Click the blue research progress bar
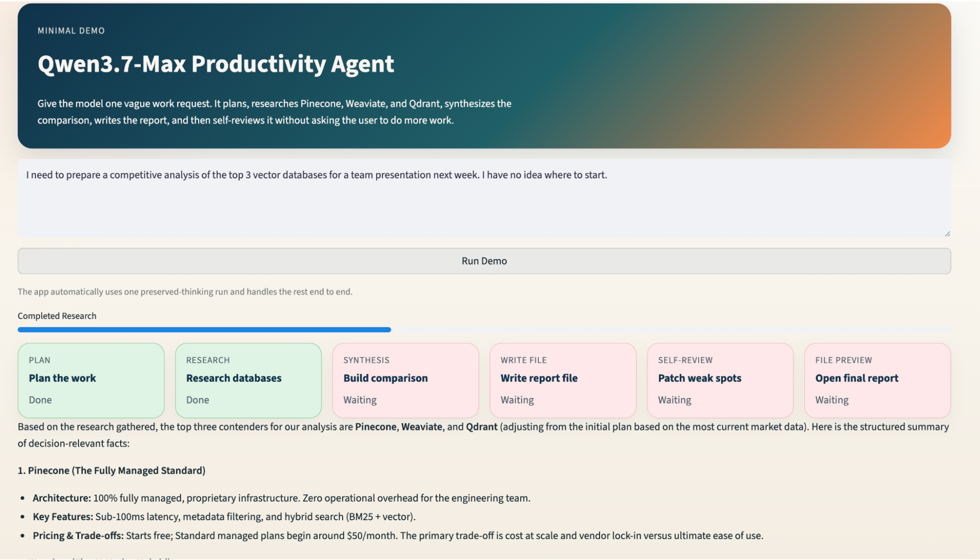Viewport: 980px width, 560px height. point(204,330)
